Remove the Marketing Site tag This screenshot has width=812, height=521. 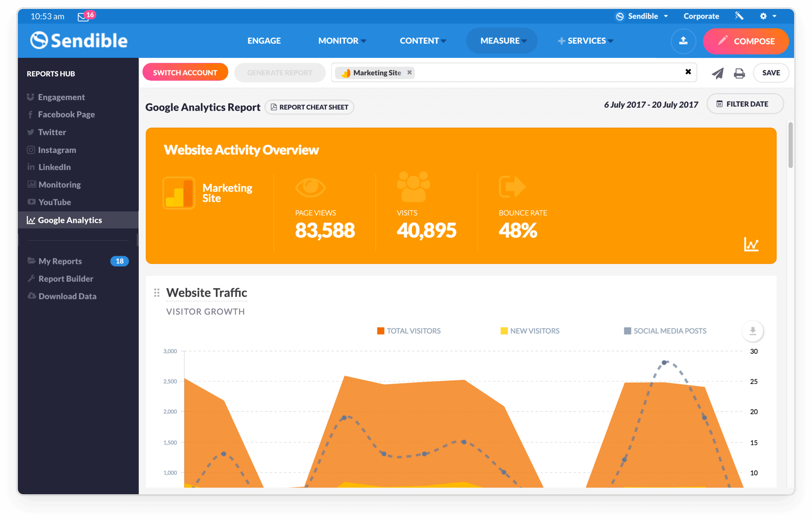coord(410,72)
